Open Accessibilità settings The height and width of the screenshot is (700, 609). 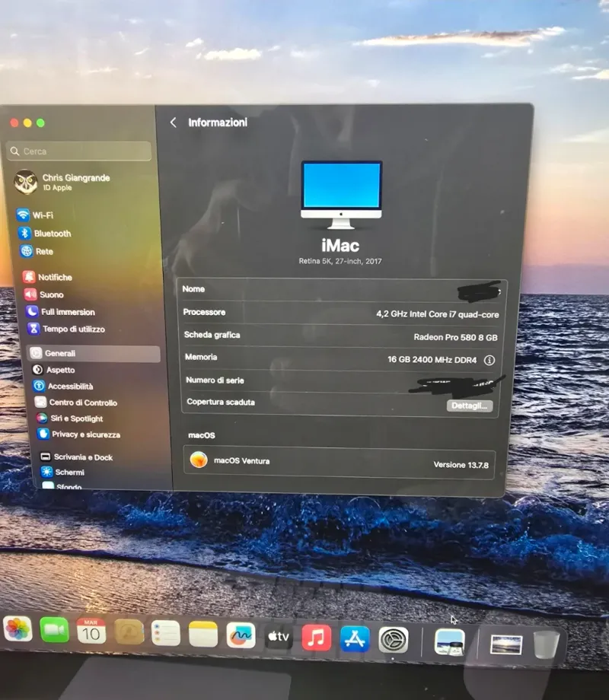pyautogui.click(x=63, y=387)
